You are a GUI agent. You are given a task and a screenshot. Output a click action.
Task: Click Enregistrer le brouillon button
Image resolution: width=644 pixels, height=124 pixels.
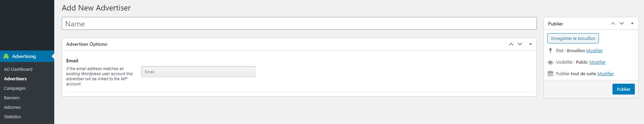(573, 38)
